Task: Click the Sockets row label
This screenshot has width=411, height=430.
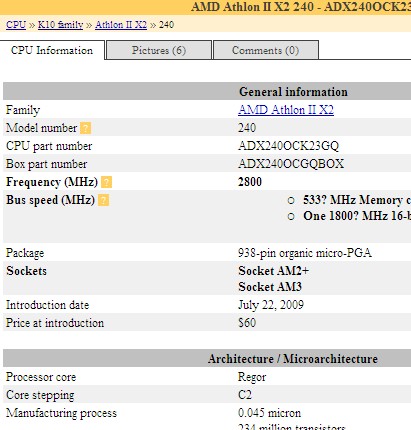Action: click(x=26, y=271)
